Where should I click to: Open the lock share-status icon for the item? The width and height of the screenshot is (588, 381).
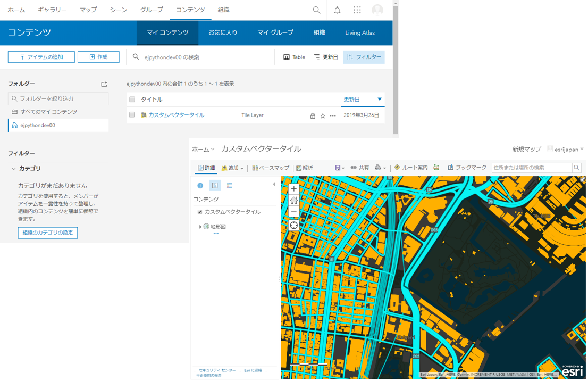tap(313, 115)
